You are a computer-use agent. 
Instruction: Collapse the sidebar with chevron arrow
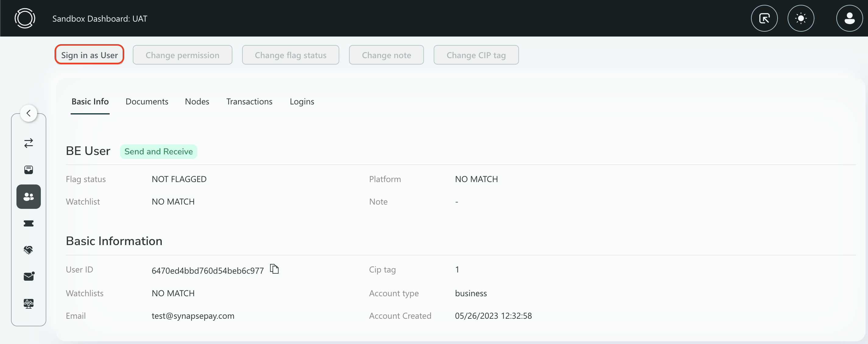tap(29, 113)
